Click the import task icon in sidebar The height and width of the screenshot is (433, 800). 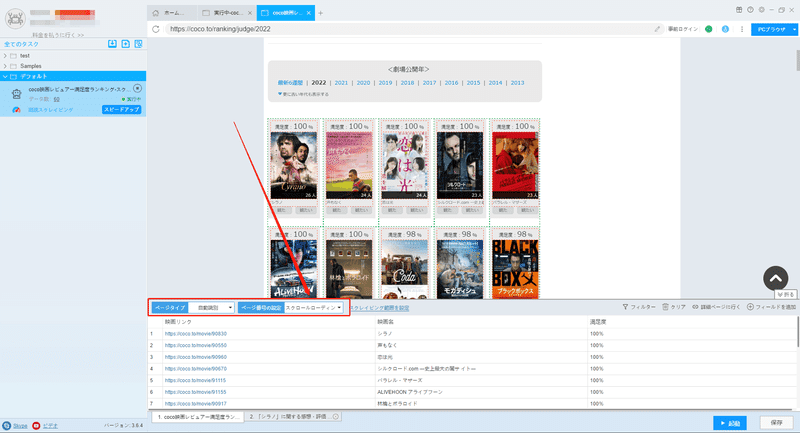112,44
